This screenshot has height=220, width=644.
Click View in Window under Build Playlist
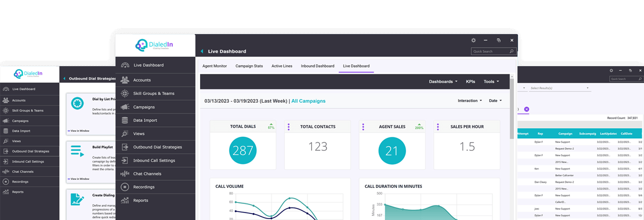coord(79,178)
